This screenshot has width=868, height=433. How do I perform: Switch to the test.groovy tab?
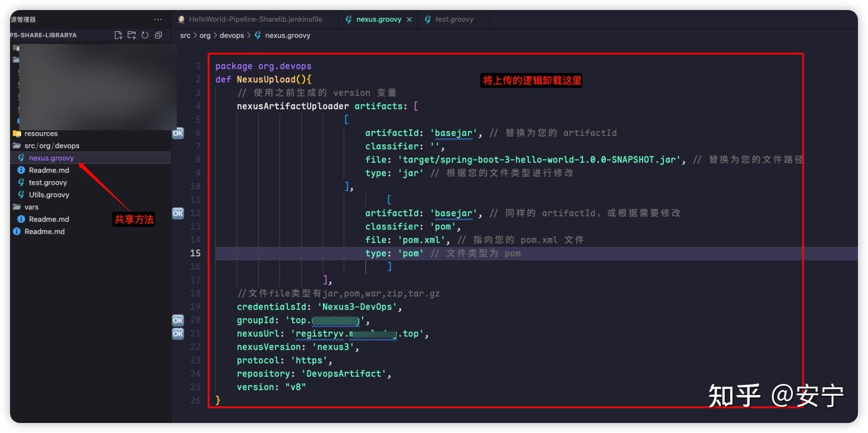449,19
